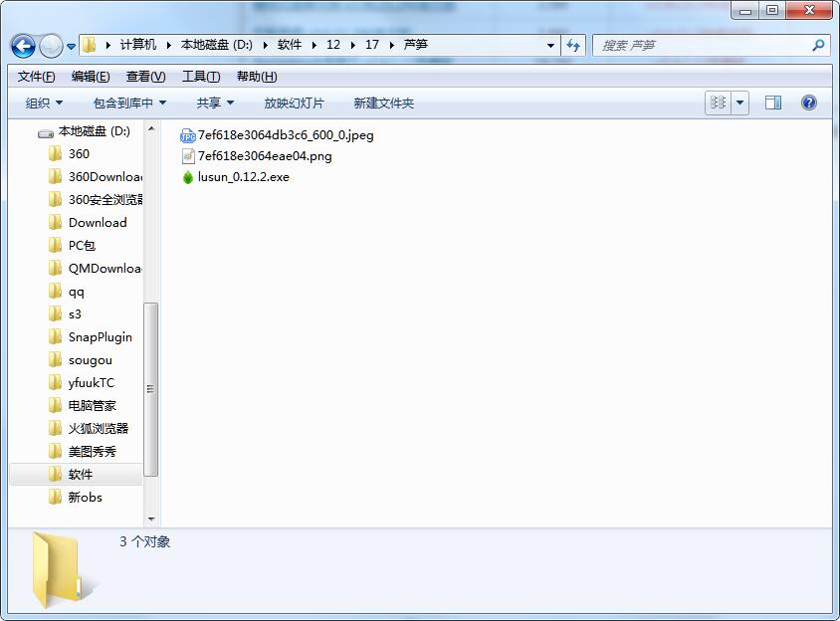The image size is (840, 621).
Task: Expand the arrow after 本地磁盘 (D:) in the address bar
Action: click(x=265, y=45)
